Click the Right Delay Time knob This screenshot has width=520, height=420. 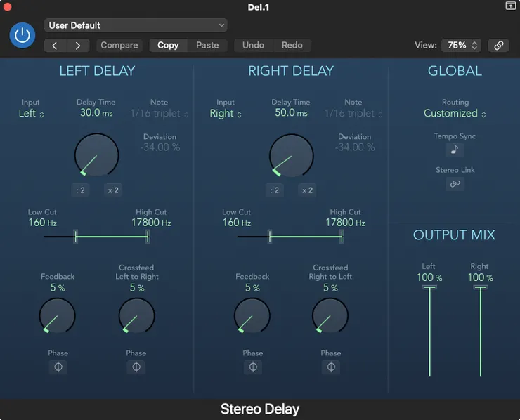tap(291, 155)
